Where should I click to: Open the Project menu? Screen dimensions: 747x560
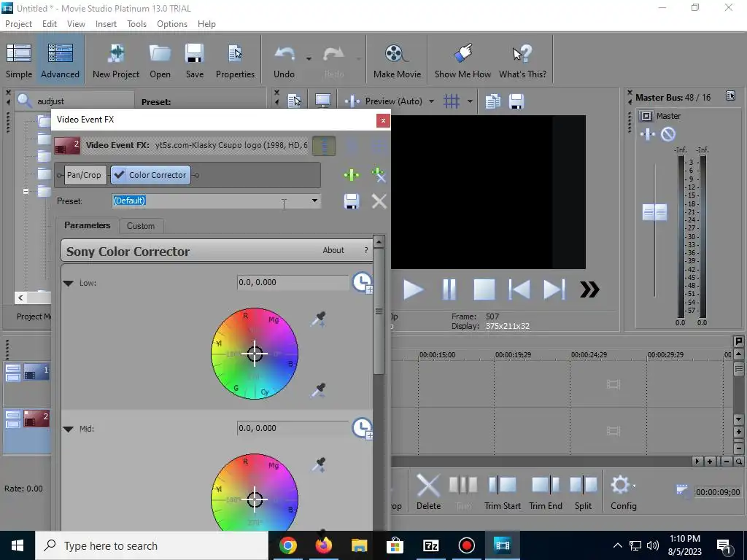click(18, 24)
